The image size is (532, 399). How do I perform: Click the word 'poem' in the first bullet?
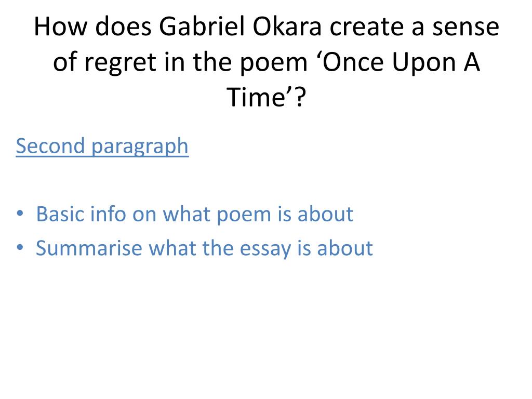244,216
